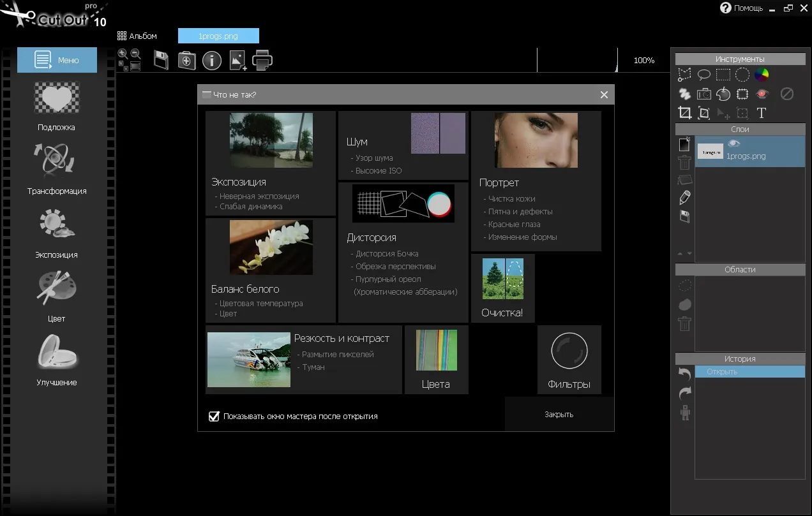Click the Закрыть button in the wizard
812x516 pixels.
tap(559, 415)
